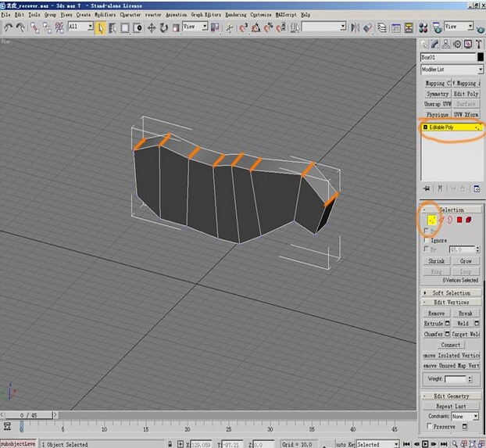
Task: Toggle Window/Crossing selection icon
Action: [138, 28]
